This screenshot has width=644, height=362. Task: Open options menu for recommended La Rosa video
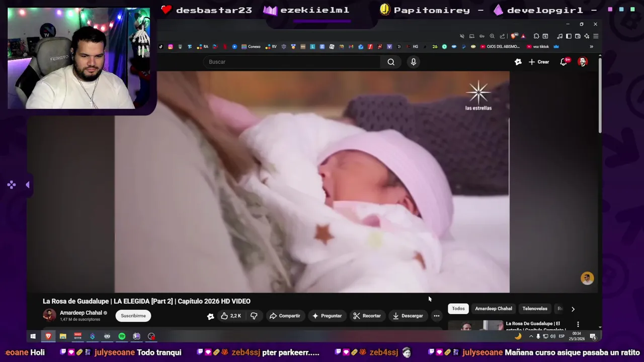[578, 324]
